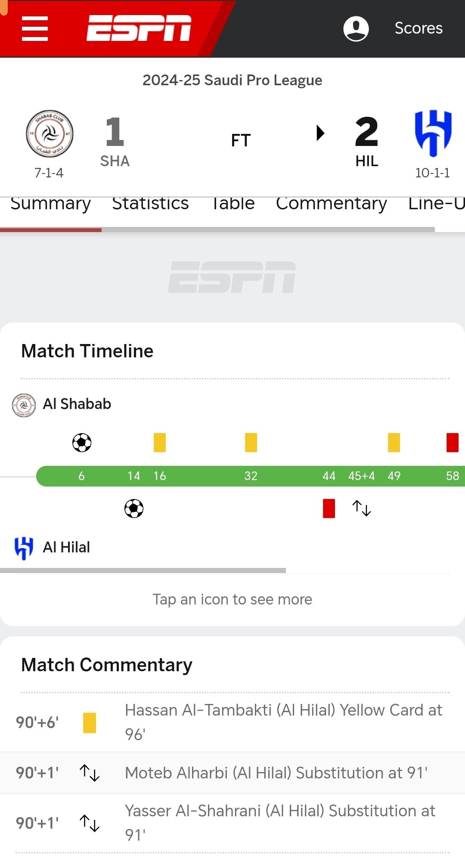Tap Al Shabab yellow card at minute 49
The width and height of the screenshot is (465, 868).
pos(394,443)
